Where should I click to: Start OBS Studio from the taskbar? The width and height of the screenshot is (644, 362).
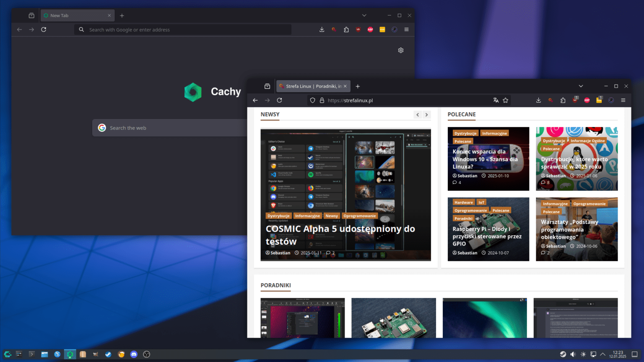[x=146, y=354]
